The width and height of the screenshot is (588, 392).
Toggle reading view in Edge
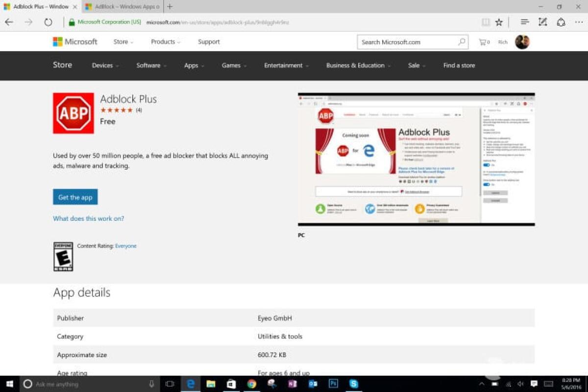coord(486,22)
